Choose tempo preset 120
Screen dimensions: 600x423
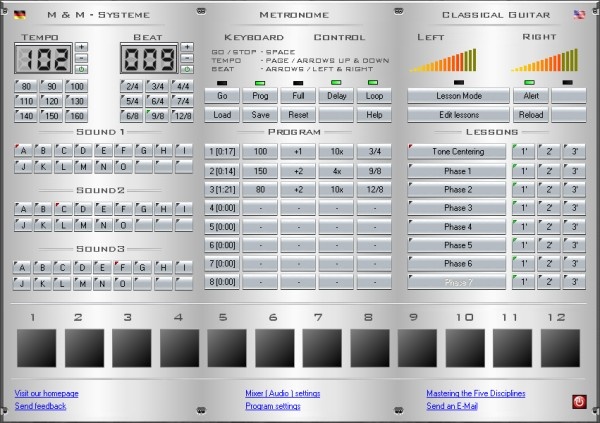tap(51, 101)
